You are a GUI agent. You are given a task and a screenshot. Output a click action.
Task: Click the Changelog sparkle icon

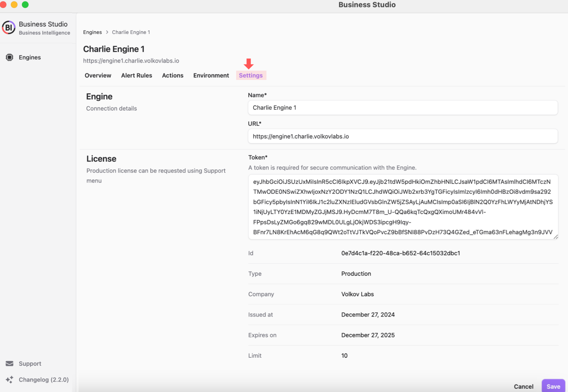click(10, 379)
